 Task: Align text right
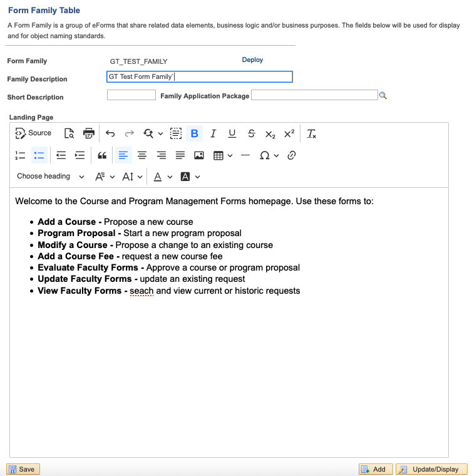(161, 155)
